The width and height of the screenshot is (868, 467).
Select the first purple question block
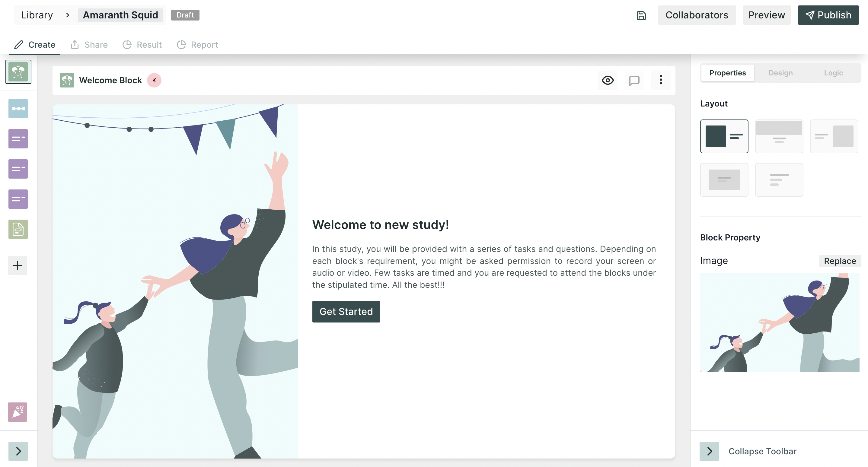point(18,139)
